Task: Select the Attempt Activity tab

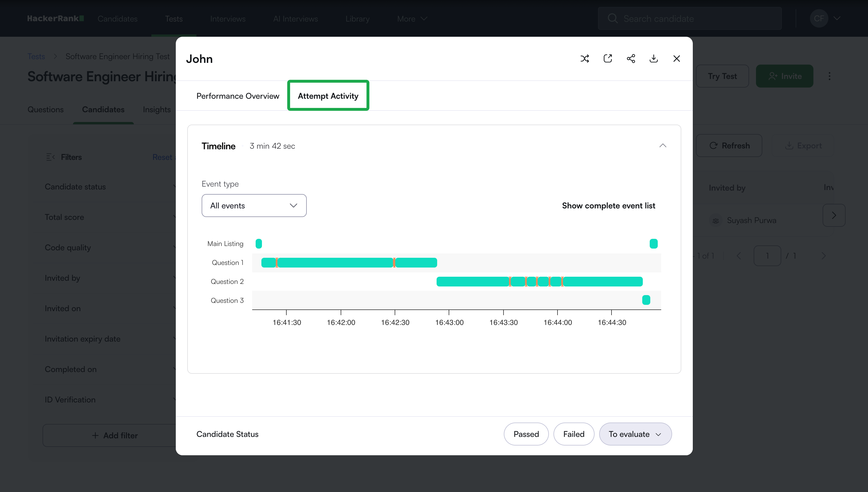Action: [x=328, y=96]
